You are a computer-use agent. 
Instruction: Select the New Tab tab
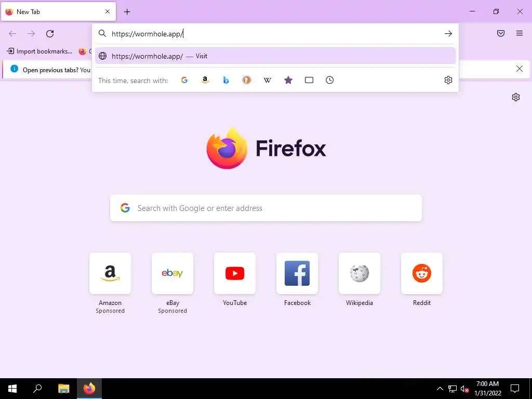click(x=58, y=11)
